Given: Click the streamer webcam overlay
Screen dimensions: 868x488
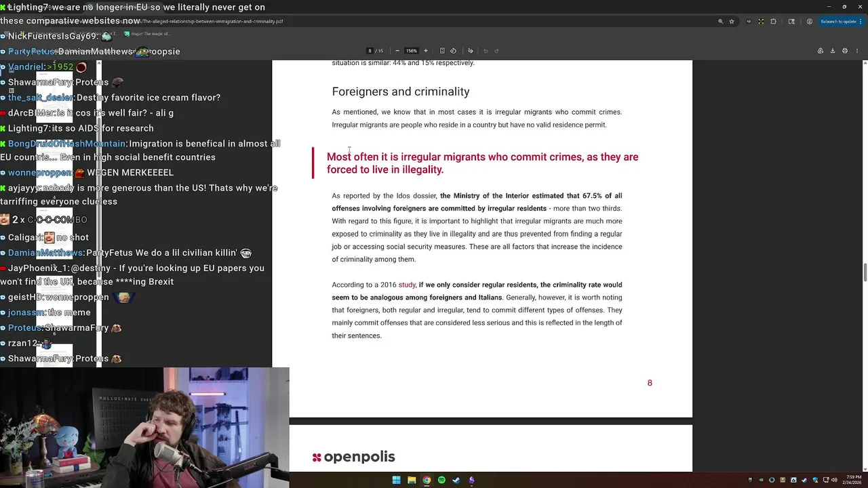Looking at the screenshot, I should pyautogui.click(x=144, y=428).
